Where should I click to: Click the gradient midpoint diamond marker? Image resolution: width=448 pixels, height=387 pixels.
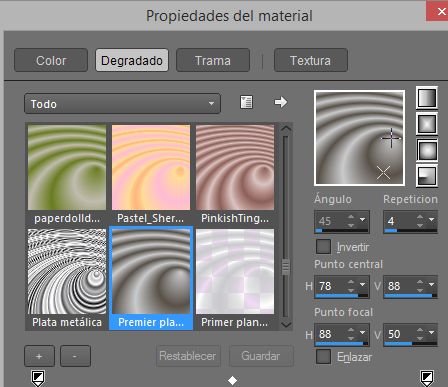pos(232,380)
